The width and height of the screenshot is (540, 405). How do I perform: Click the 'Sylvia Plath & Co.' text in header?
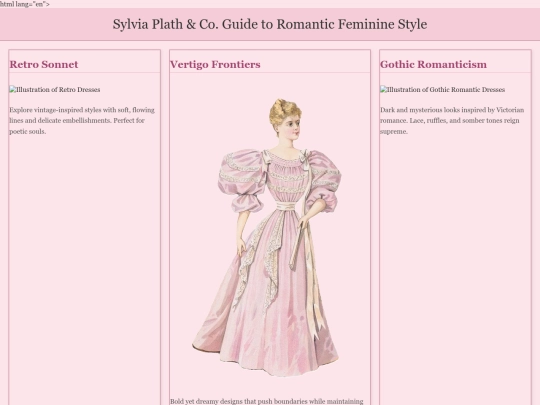coord(165,24)
